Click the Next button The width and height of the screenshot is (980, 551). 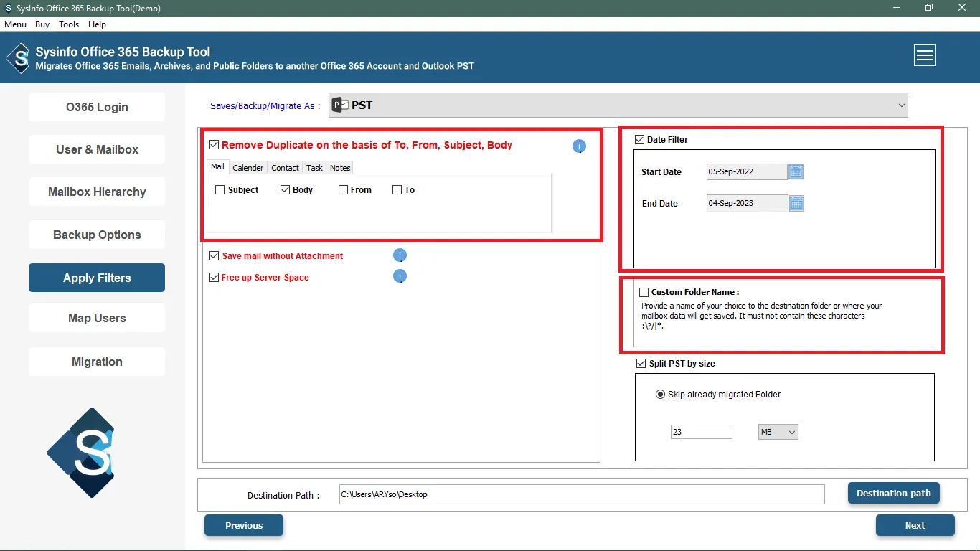pyautogui.click(x=915, y=525)
